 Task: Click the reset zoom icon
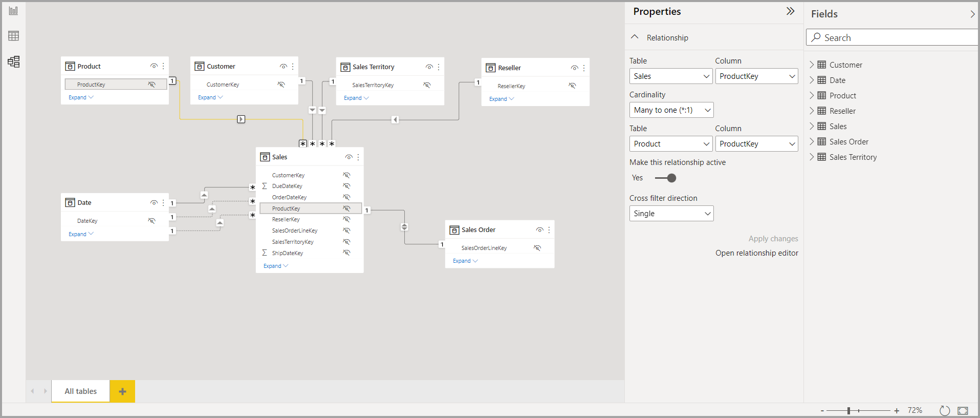945,410
